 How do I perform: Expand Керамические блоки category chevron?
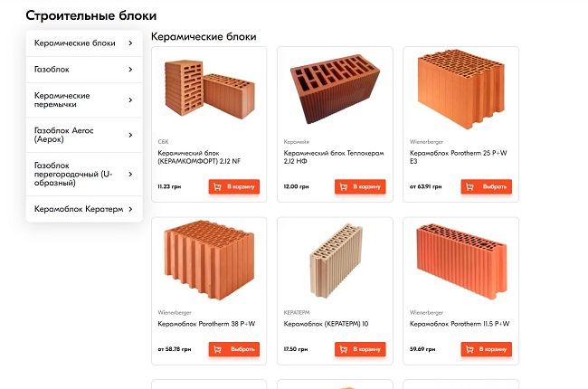pos(130,43)
